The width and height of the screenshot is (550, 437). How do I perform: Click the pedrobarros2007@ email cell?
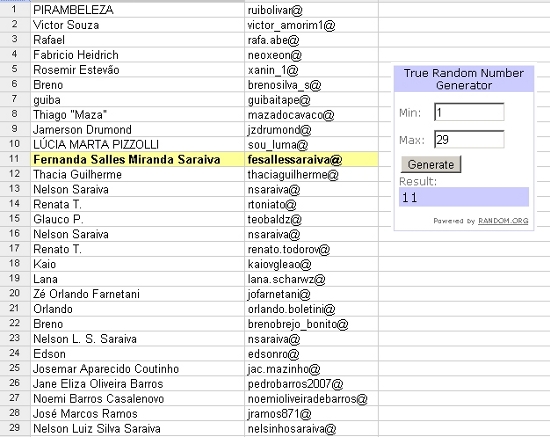coord(311,384)
